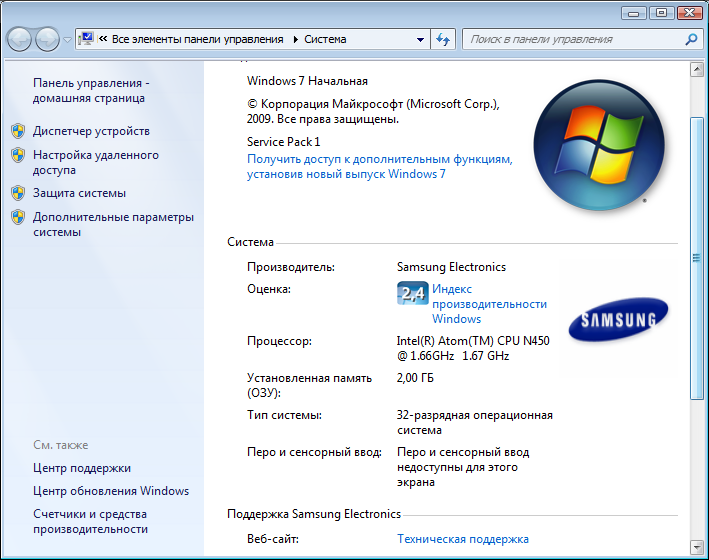The width and height of the screenshot is (709, 560).
Task: Click the vertical scrollbar thumb
Action: tap(696, 256)
